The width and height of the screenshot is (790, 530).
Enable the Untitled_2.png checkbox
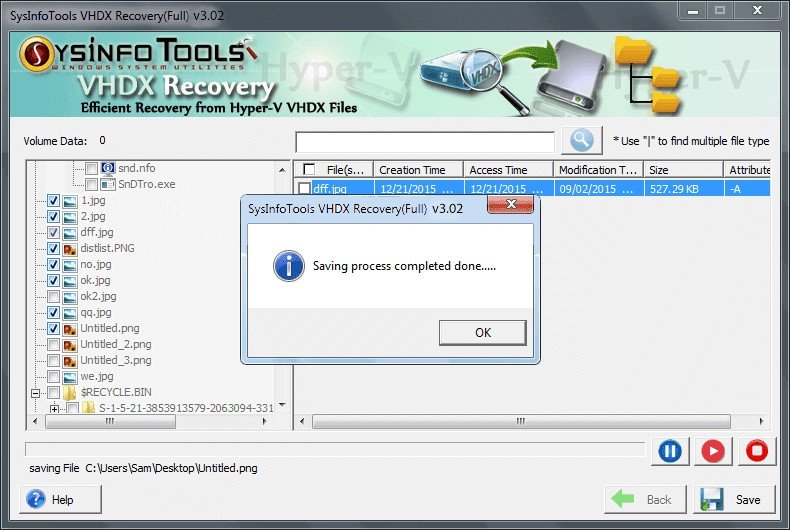pyautogui.click(x=53, y=345)
